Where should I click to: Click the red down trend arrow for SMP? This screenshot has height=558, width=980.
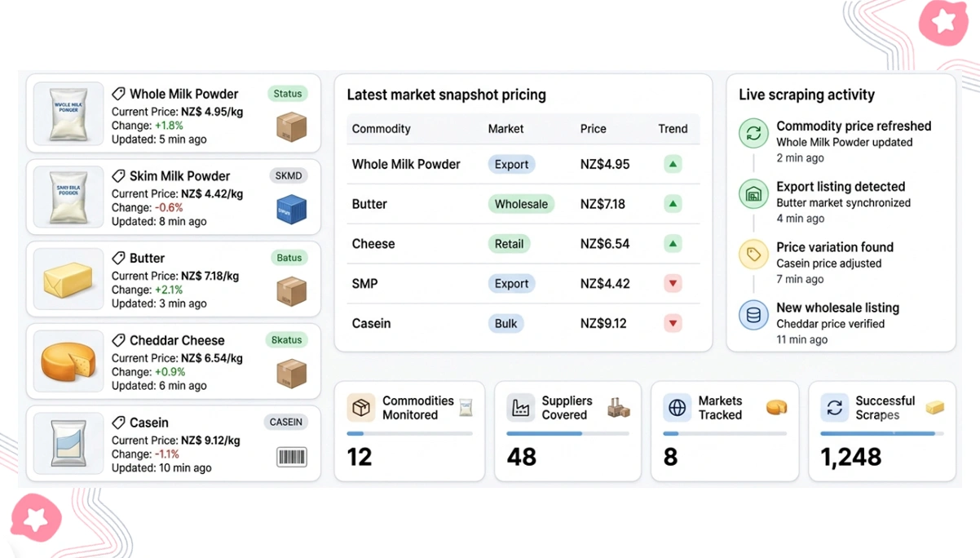coord(673,283)
